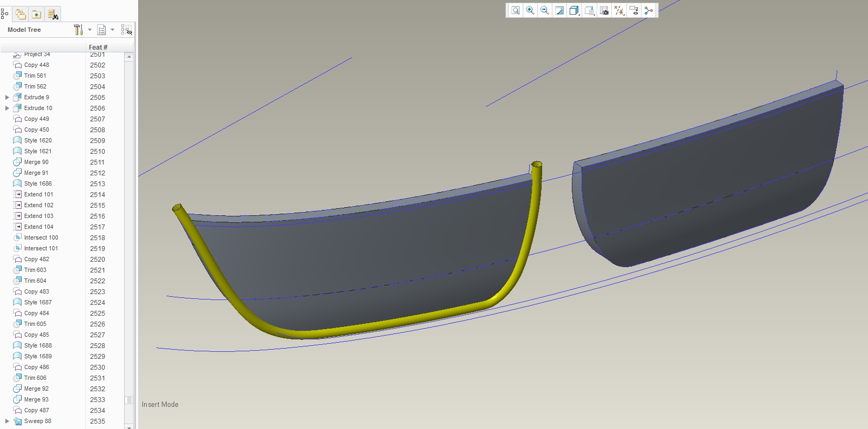Select the Trim 562 feature icon
868x429 pixels.
click(17, 86)
